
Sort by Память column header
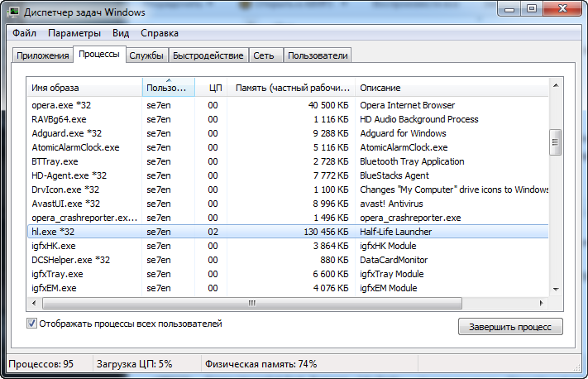point(291,88)
